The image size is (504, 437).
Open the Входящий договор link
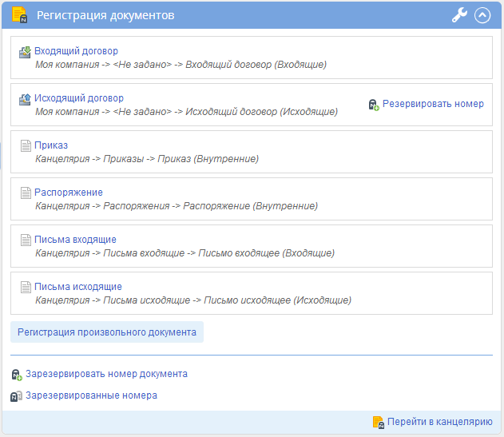click(76, 51)
